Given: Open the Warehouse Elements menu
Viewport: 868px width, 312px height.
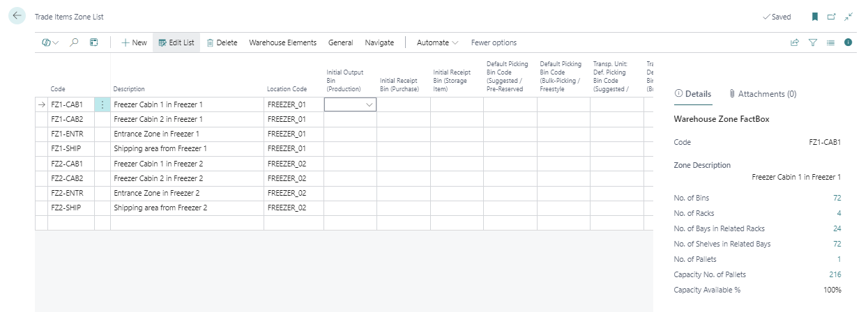Looking at the screenshot, I should (282, 42).
